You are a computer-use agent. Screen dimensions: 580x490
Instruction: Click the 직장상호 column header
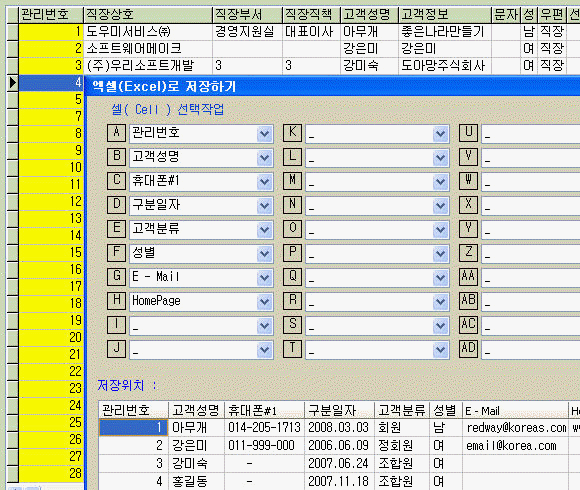coord(148,15)
